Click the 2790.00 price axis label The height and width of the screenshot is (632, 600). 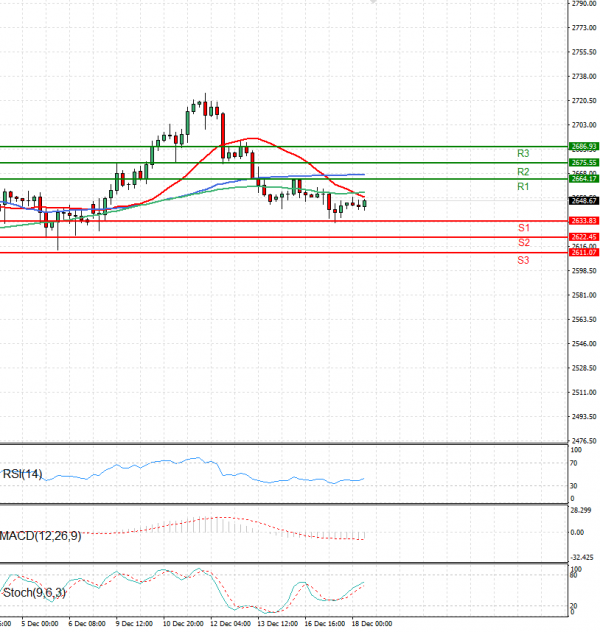point(584,4)
